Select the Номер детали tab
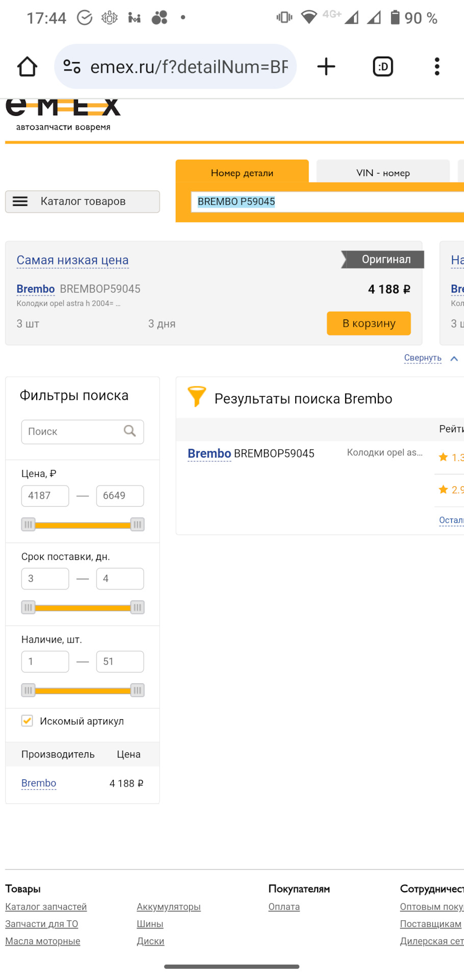Screen dimensions: 464x980 [x=242, y=173]
